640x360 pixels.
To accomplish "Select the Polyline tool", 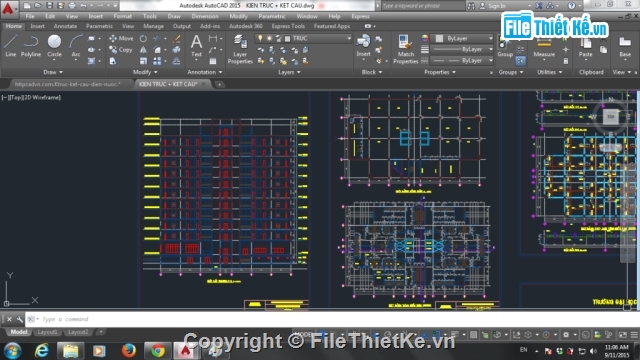I will click(x=31, y=46).
